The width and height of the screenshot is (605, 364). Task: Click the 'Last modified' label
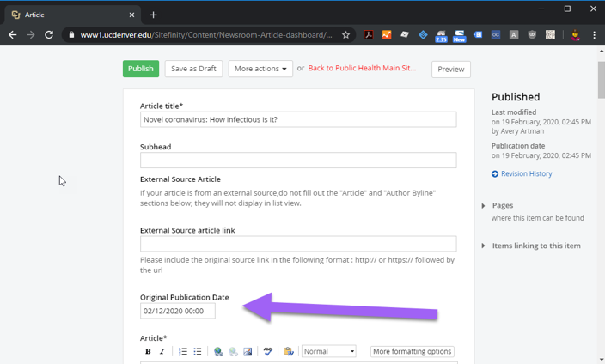tap(514, 112)
